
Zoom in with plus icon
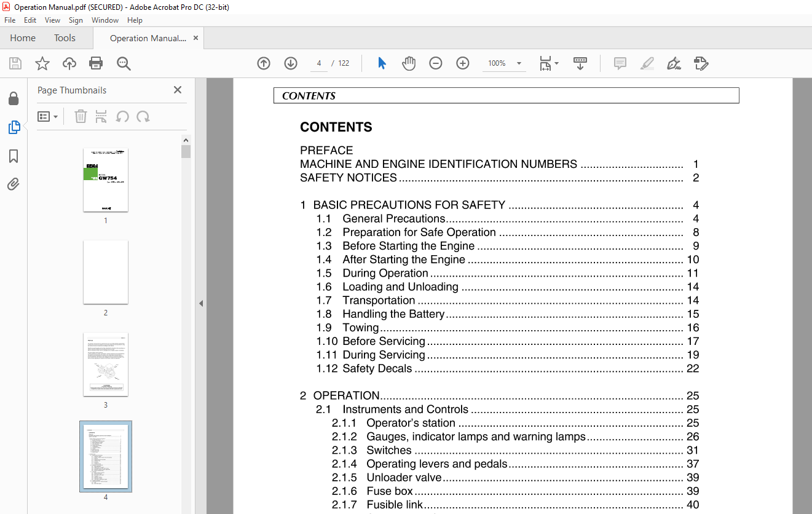point(463,63)
